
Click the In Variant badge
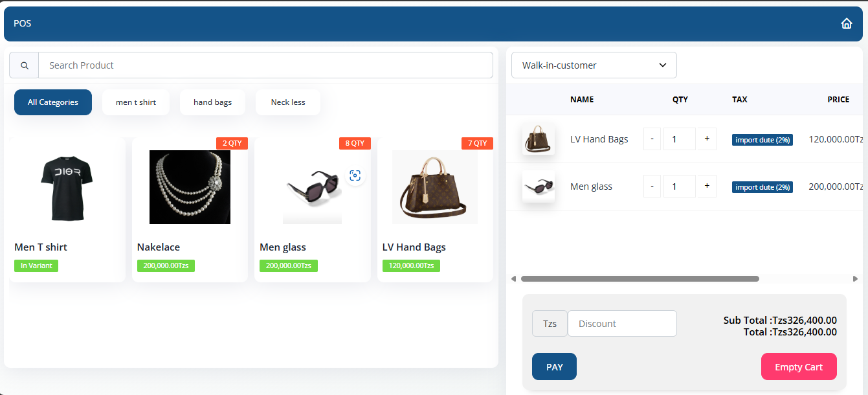36,265
